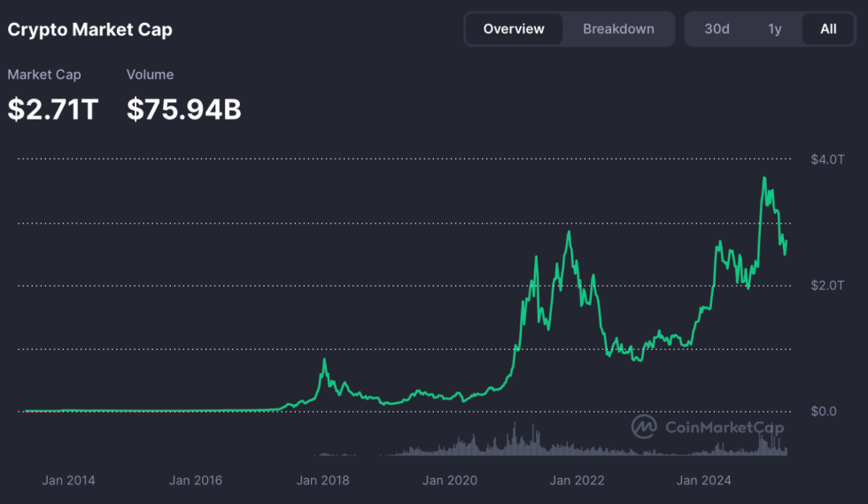
Task: Switch to the Overview tab
Action: click(514, 28)
